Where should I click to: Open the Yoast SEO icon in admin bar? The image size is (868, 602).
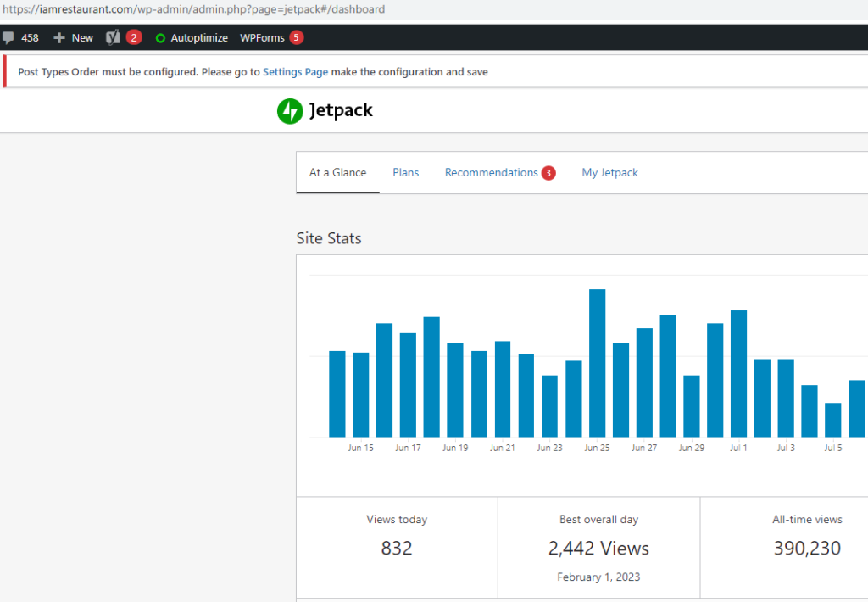point(113,37)
